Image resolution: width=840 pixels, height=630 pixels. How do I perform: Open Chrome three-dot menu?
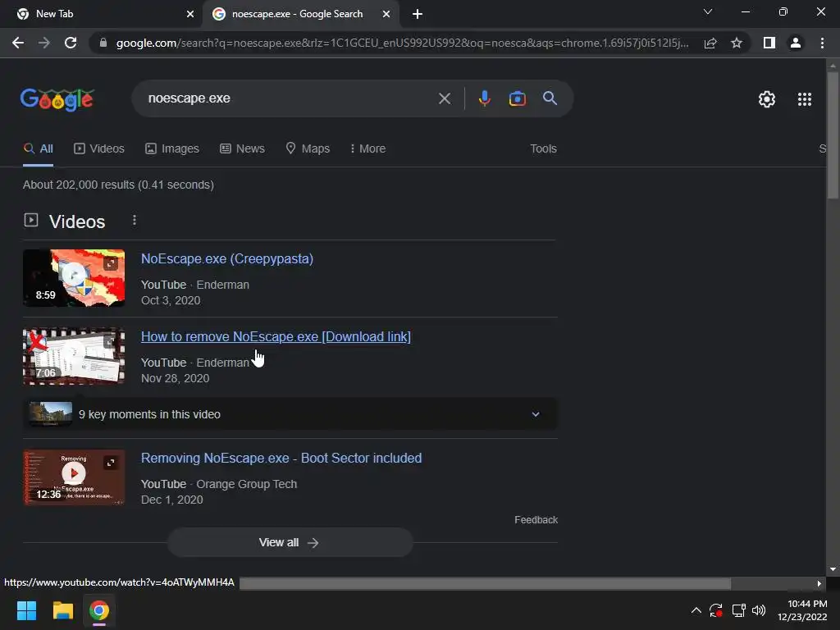[x=822, y=43]
